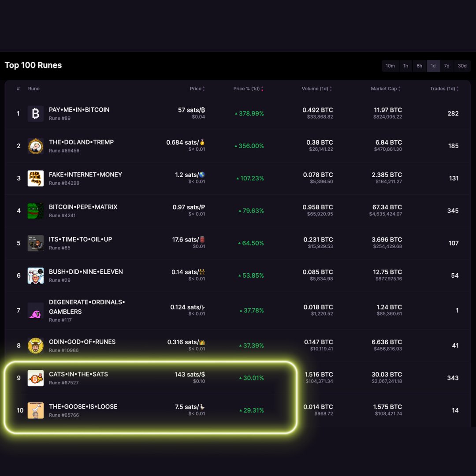476x476 pixels.
Task: Sort the table by Price column
Action: coord(197,89)
